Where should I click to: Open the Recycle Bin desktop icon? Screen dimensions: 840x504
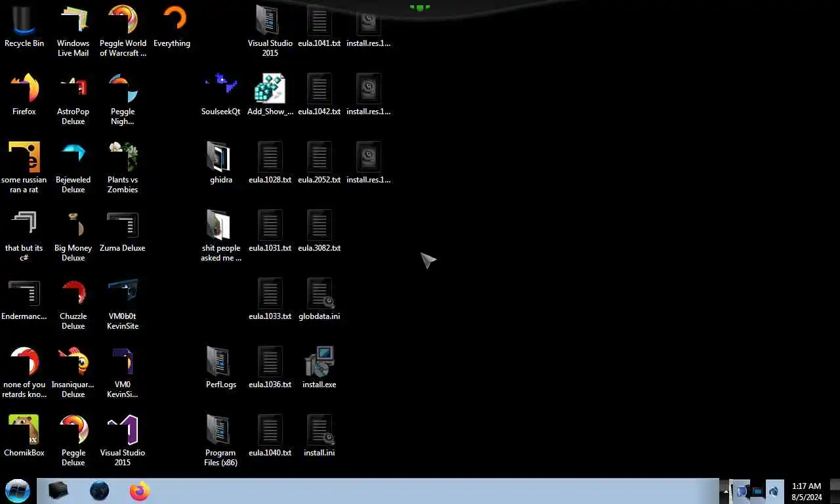pyautogui.click(x=24, y=26)
